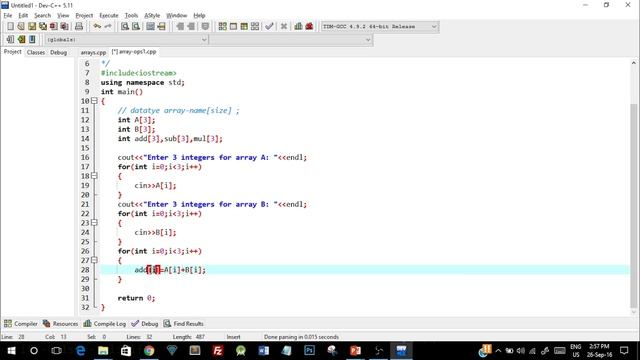Open the Tools menu
640x360 pixels.
(131, 16)
